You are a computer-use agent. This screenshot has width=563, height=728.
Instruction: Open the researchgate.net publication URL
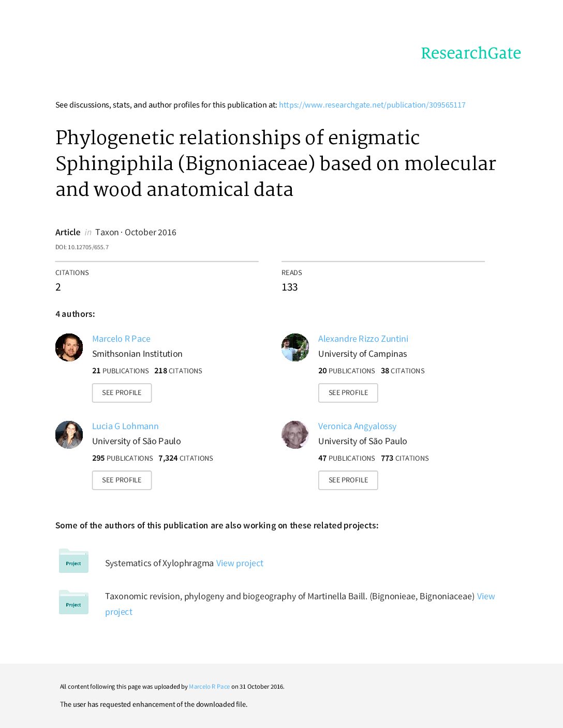[x=372, y=105]
